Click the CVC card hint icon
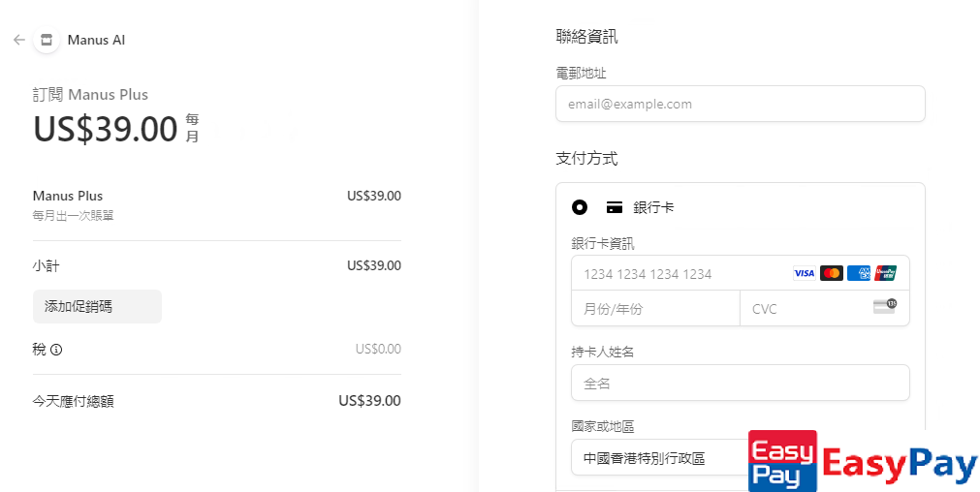 pyautogui.click(x=884, y=306)
